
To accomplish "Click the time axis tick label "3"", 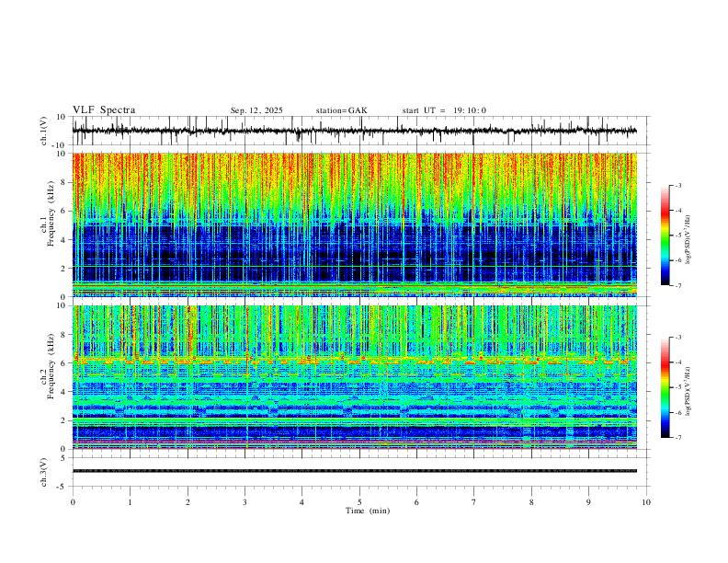I will click(x=245, y=502).
